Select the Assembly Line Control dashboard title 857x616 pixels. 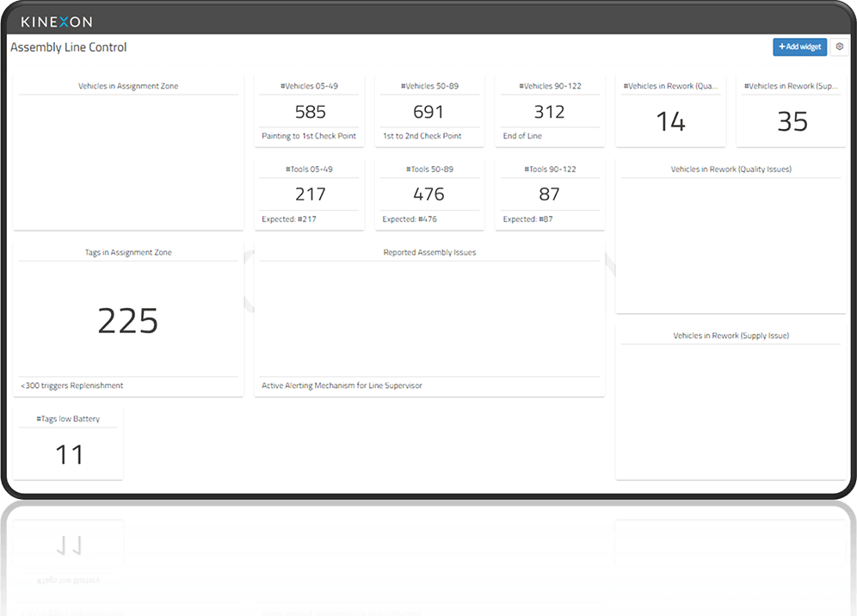coord(69,47)
